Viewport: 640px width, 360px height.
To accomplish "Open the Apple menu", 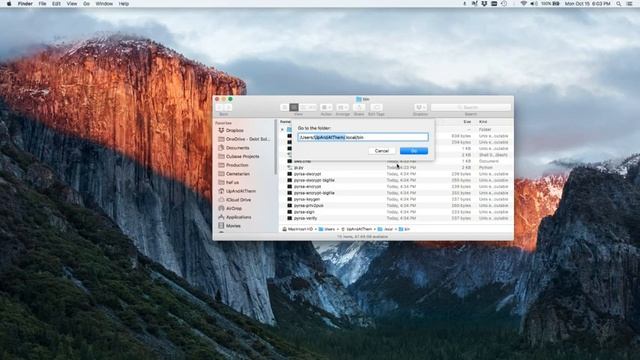I will click(x=9, y=4).
